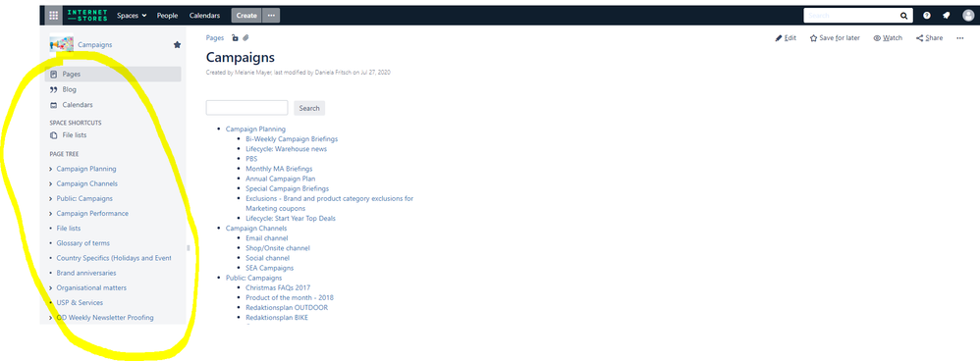Open the user profile avatar menu
The height and width of the screenshot is (361, 980).
968,16
